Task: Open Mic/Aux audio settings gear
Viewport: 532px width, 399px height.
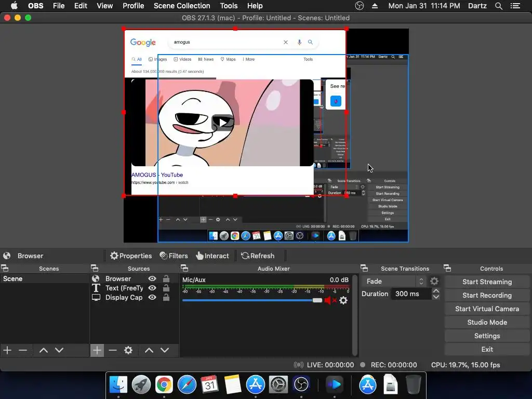Action: (x=343, y=300)
